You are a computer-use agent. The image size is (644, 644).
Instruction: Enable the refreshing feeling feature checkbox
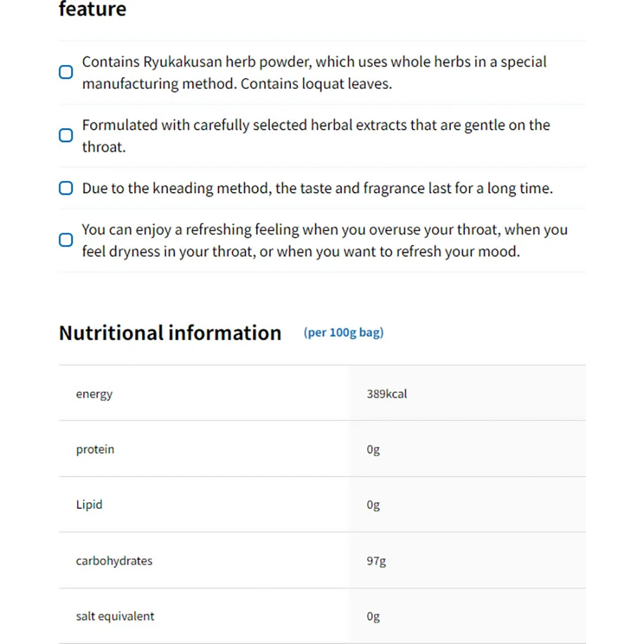(66, 240)
